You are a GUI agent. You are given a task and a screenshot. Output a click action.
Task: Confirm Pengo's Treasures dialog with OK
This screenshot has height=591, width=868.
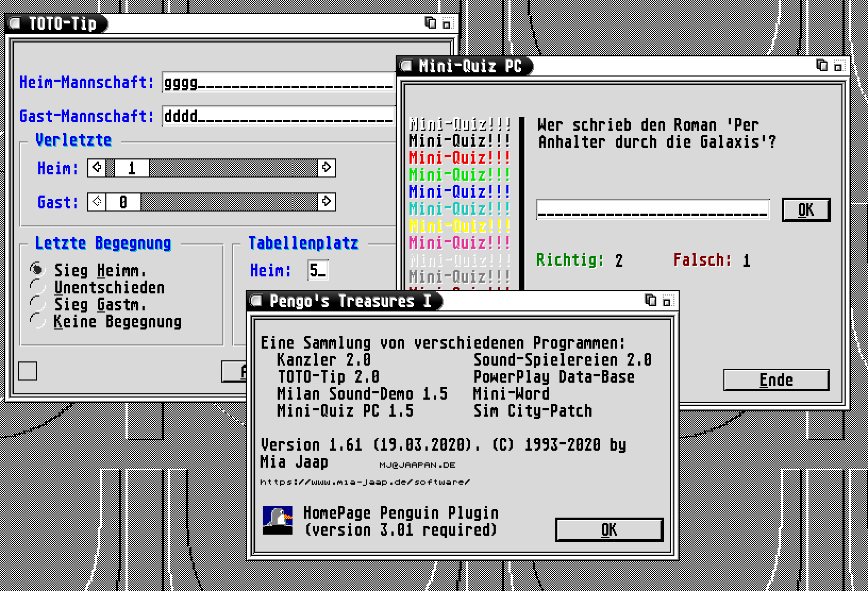point(609,530)
